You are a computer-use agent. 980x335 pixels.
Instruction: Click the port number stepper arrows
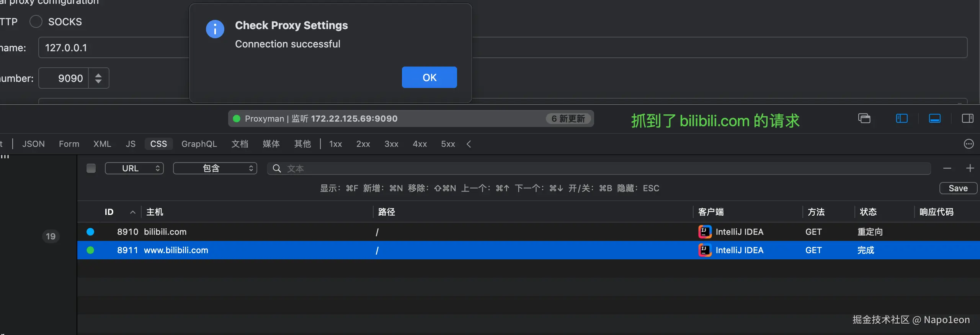coord(98,78)
